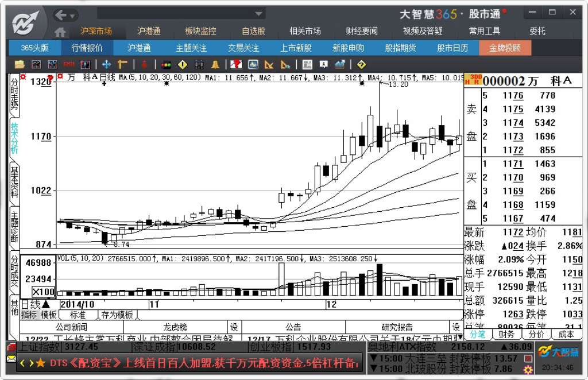Image resolution: width=588 pixels, height=380 pixels.
Task: Go to the home page icon
Action: (60, 32)
